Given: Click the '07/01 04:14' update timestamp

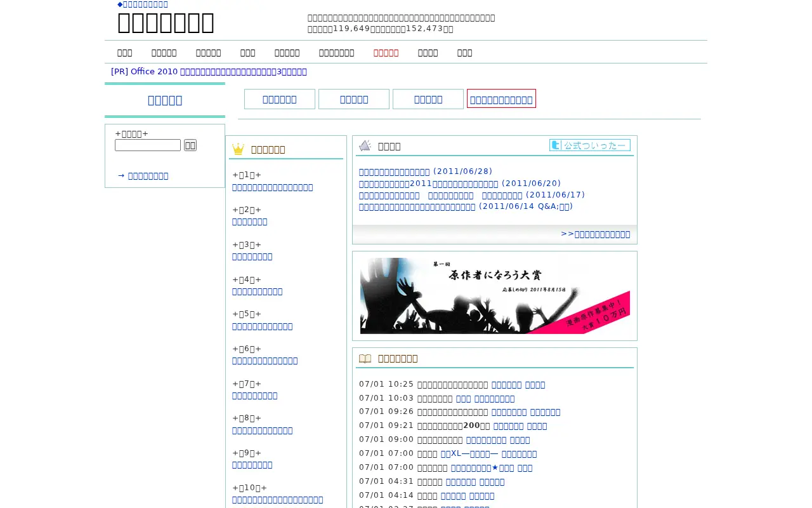Looking at the screenshot, I should (x=386, y=496).
